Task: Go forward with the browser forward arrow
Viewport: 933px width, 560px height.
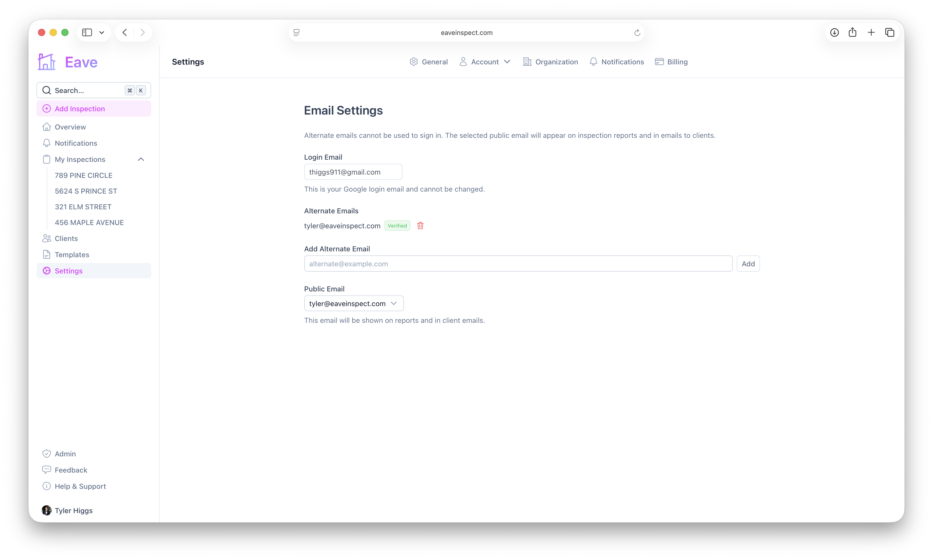Action: click(x=142, y=32)
